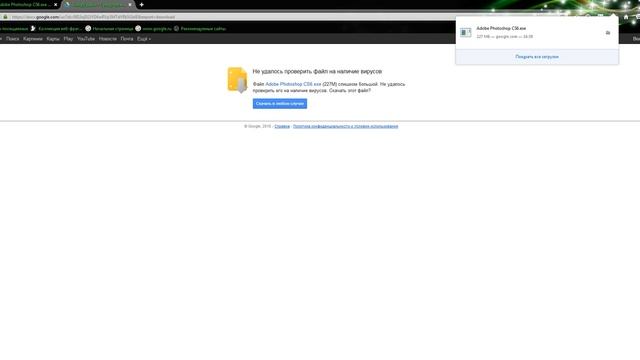Click the Adobe Photoshop CS6.exe download file icon
Image resolution: width=640 pixels, height=360 pixels.
tap(466, 33)
